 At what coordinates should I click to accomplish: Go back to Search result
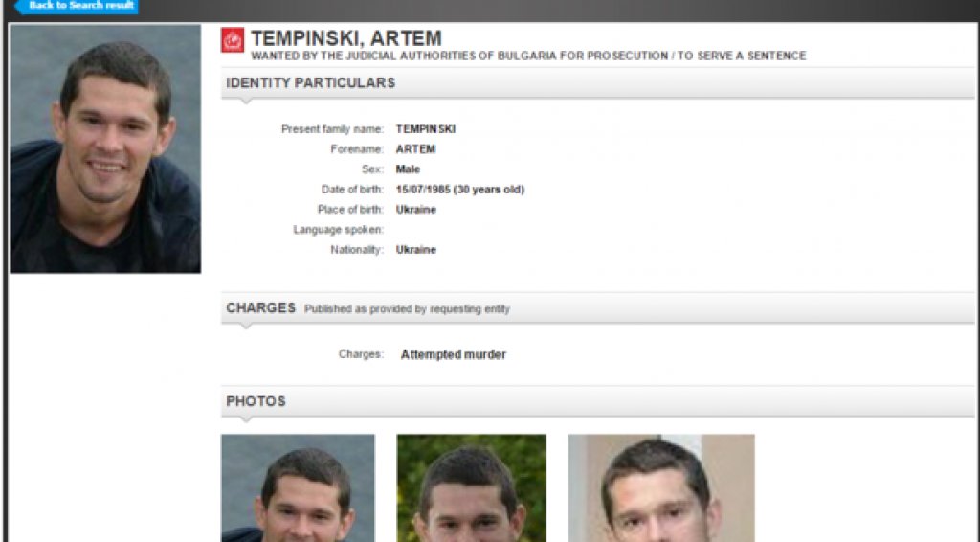[x=77, y=7]
